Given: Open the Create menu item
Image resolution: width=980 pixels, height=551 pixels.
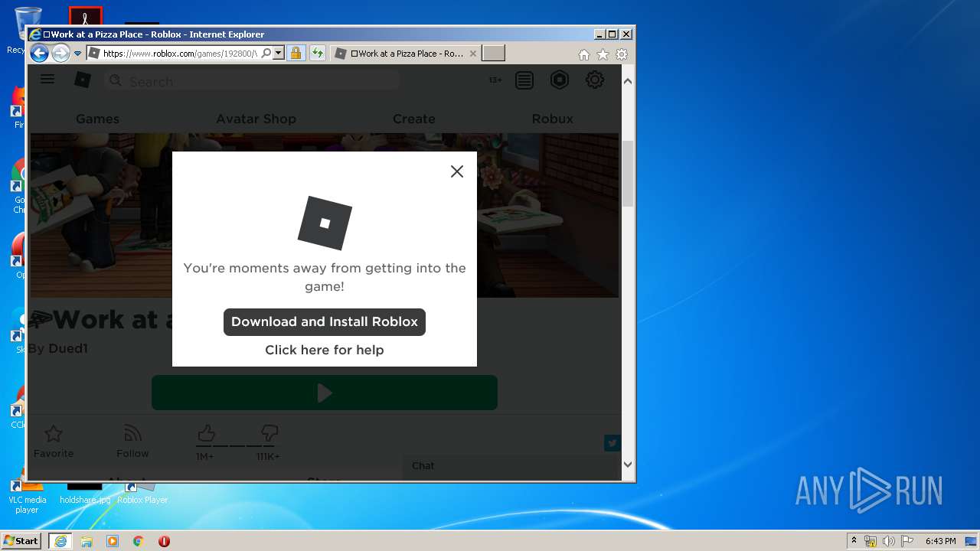Looking at the screenshot, I should (x=414, y=119).
